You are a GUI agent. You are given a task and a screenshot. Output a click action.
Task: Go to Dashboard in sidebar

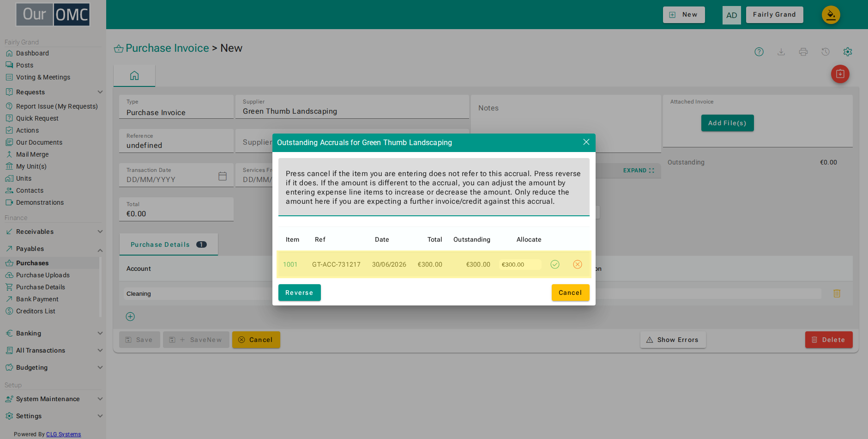[x=32, y=53]
